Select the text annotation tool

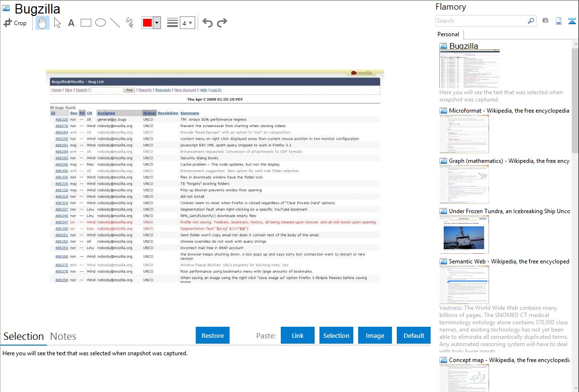pyautogui.click(x=71, y=23)
